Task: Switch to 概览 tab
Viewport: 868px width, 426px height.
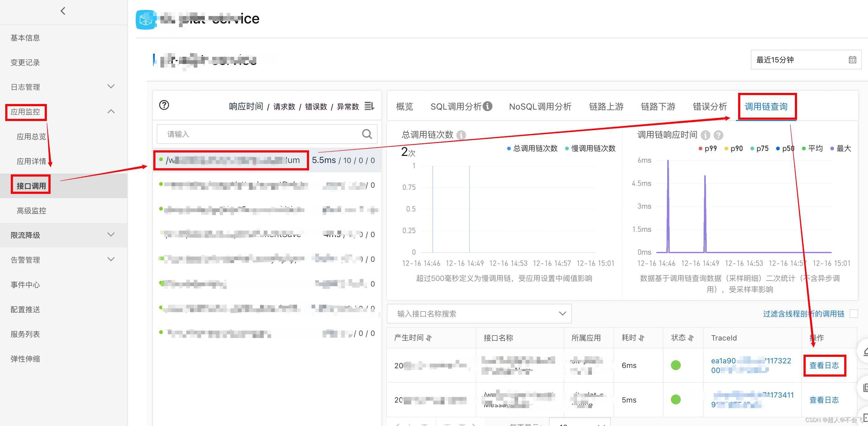Action: [x=404, y=106]
